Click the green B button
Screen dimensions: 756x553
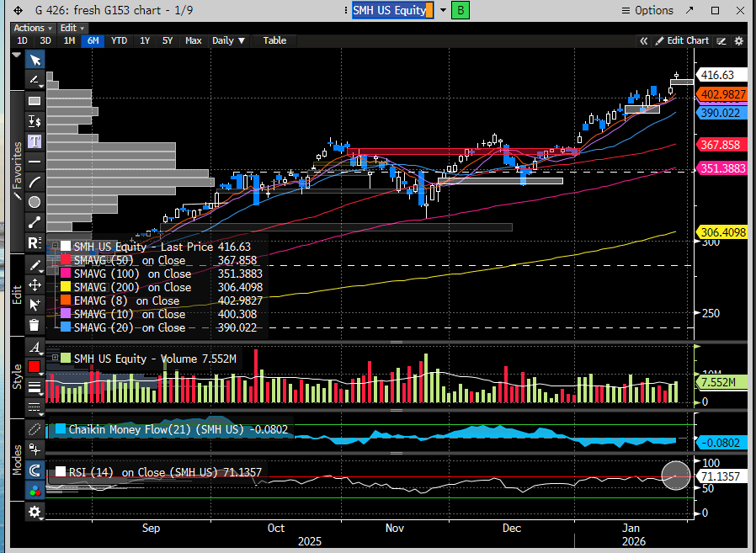pyautogui.click(x=461, y=11)
